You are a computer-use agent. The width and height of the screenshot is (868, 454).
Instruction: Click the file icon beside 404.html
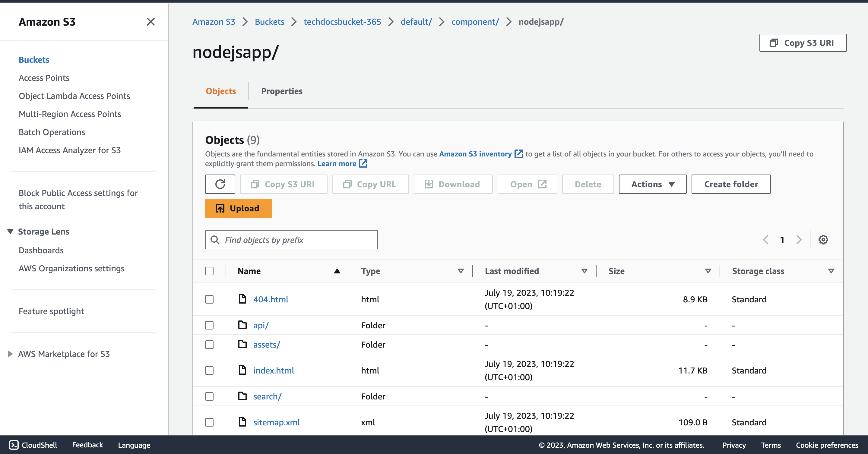242,299
